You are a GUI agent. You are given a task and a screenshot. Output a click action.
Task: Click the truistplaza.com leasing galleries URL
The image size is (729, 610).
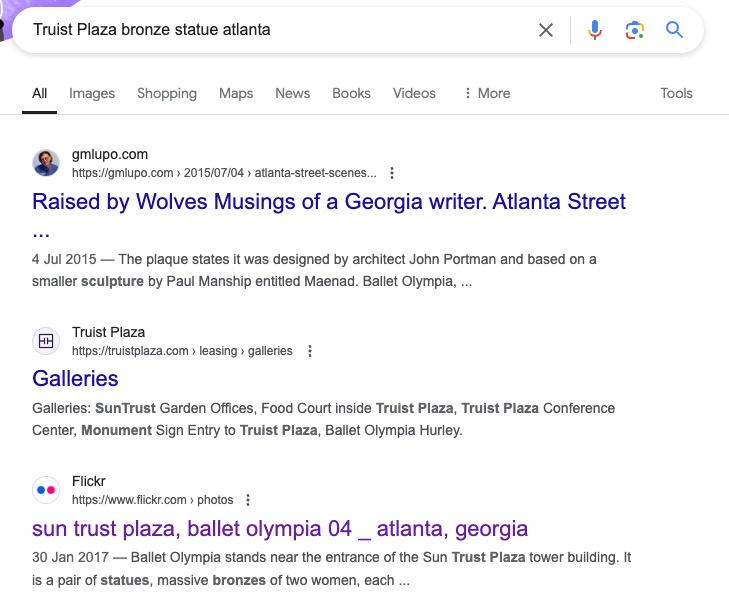pos(182,351)
